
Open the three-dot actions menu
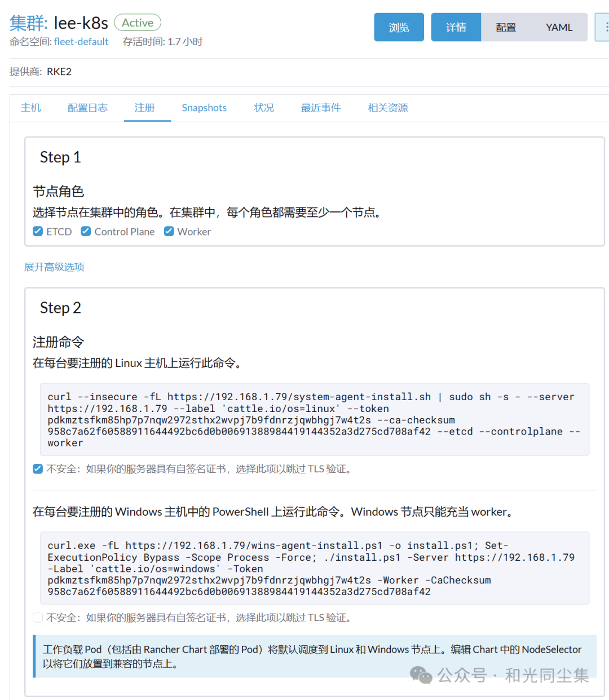(x=603, y=27)
